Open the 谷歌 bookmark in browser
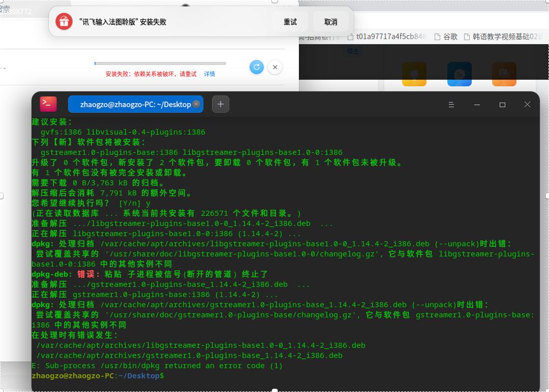This screenshot has height=392, width=549. click(446, 37)
